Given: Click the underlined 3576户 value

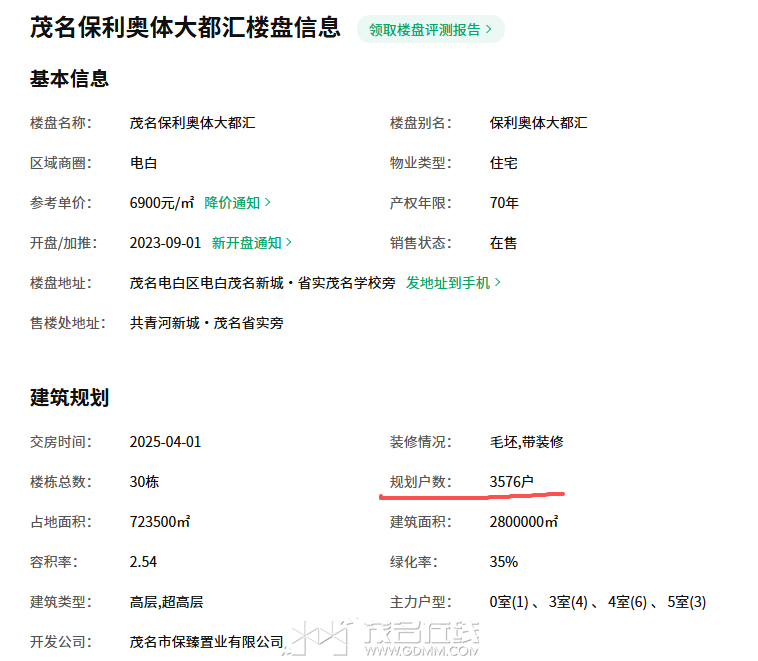Looking at the screenshot, I should tap(511, 482).
